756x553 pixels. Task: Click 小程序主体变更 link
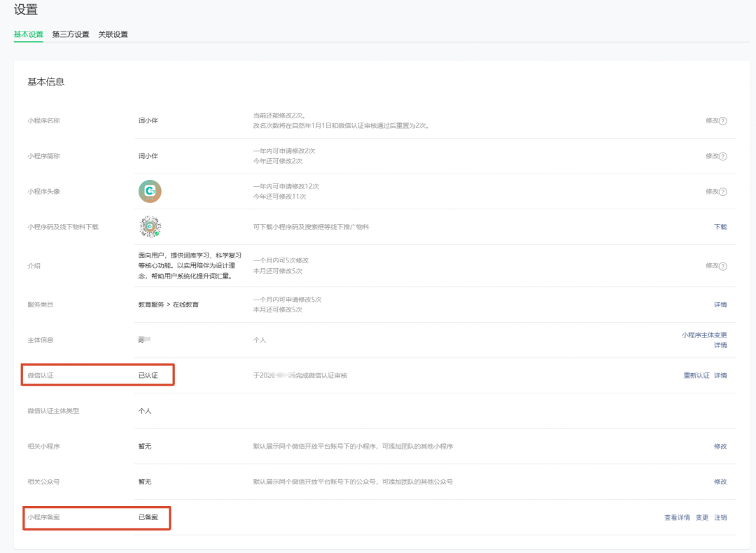click(704, 335)
